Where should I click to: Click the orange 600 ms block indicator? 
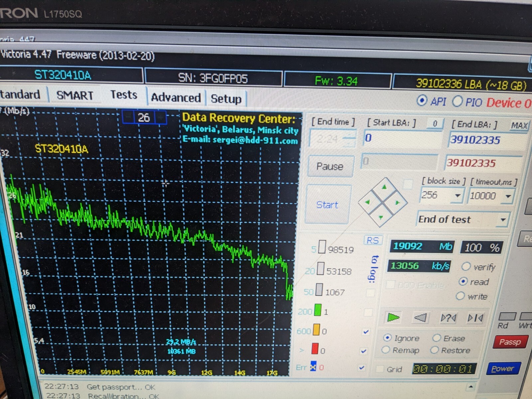(316, 330)
